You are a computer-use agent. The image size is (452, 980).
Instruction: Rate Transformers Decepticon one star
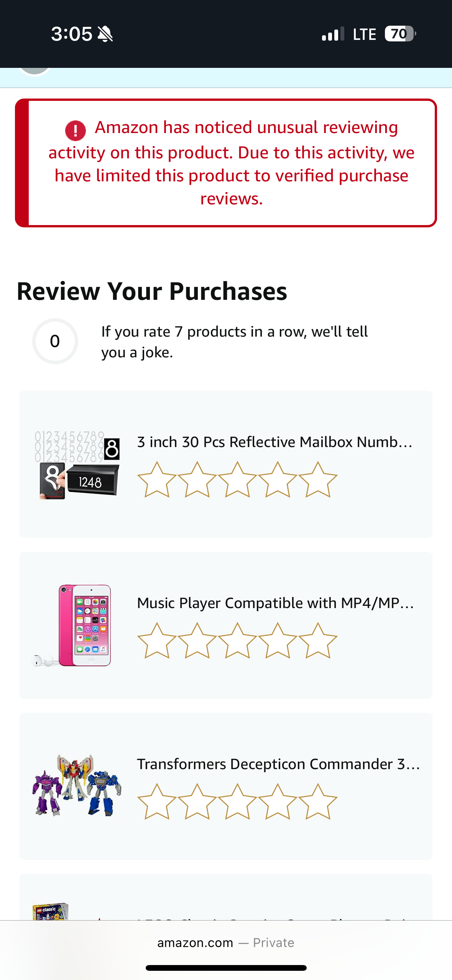(156, 802)
